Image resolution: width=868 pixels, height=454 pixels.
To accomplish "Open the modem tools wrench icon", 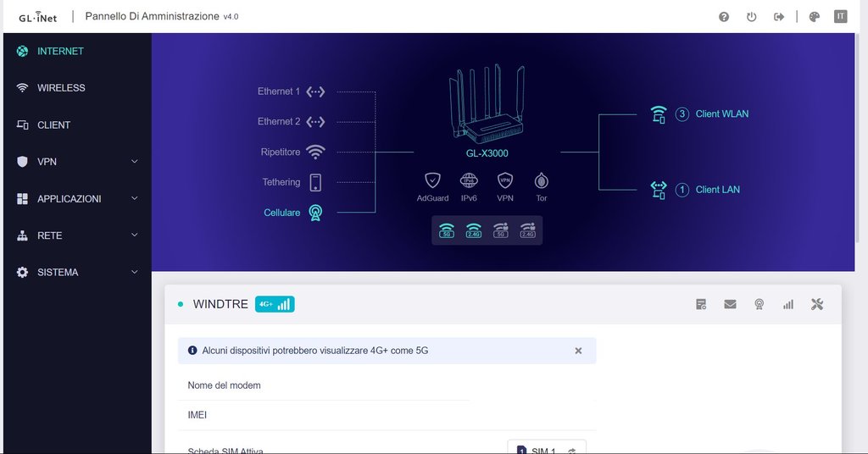I will pyautogui.click(x=817, y=304).
